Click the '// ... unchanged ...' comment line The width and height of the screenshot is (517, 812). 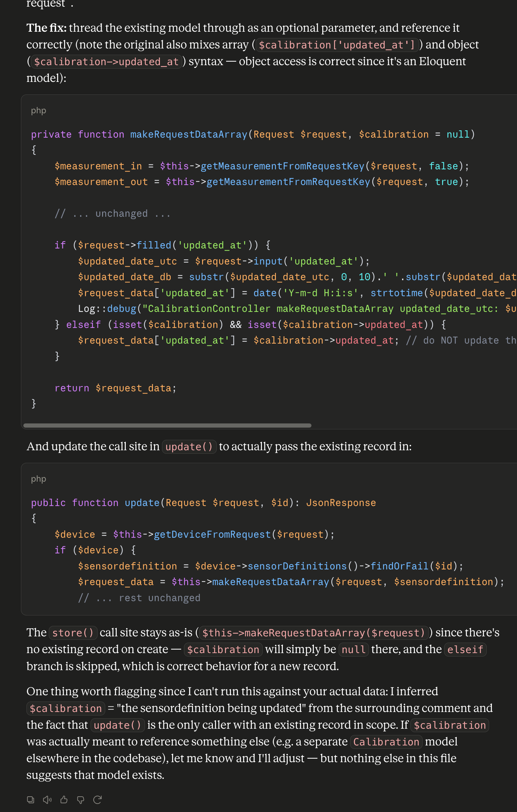(x=113, y=213)
